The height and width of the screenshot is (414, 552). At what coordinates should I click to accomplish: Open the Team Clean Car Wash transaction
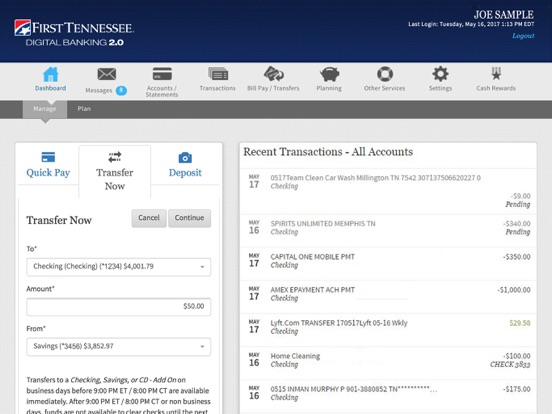pyautogui.click(x=388, y=191)
